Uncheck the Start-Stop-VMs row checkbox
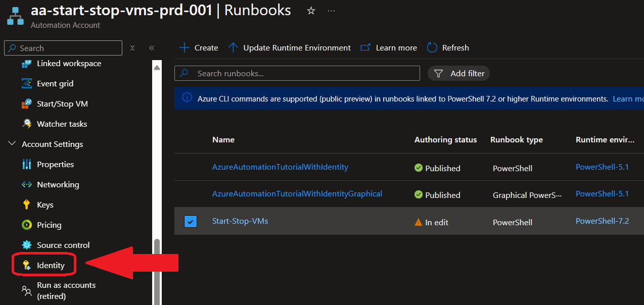This screenshot has height=305, width=644. (191, 221)
